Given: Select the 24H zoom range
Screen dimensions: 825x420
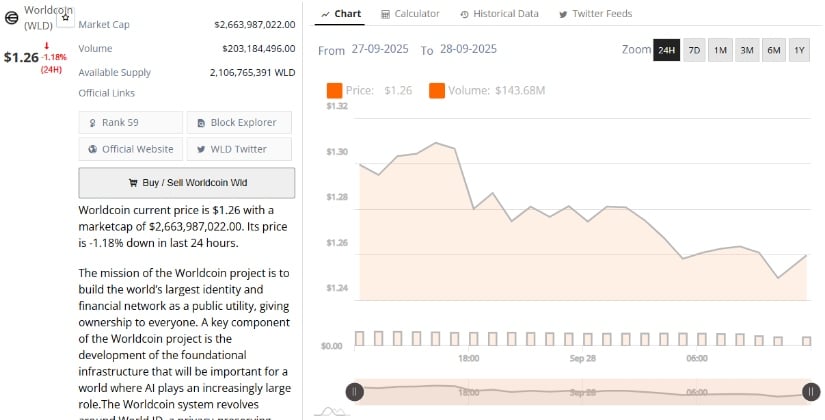Looking at the screenshot, I should point(666,50).
